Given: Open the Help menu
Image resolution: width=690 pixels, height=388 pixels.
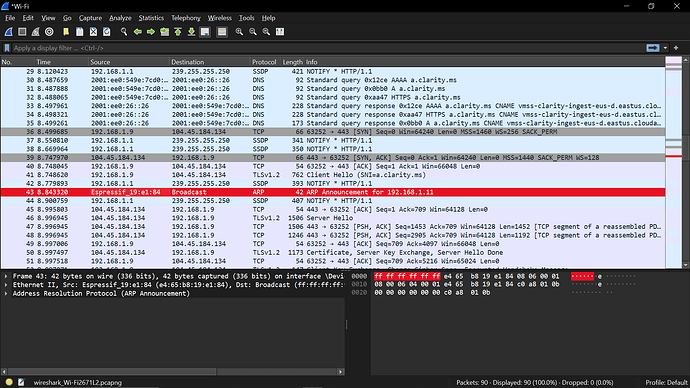Looking at the screenshot, I should click(x=268, y=18).
